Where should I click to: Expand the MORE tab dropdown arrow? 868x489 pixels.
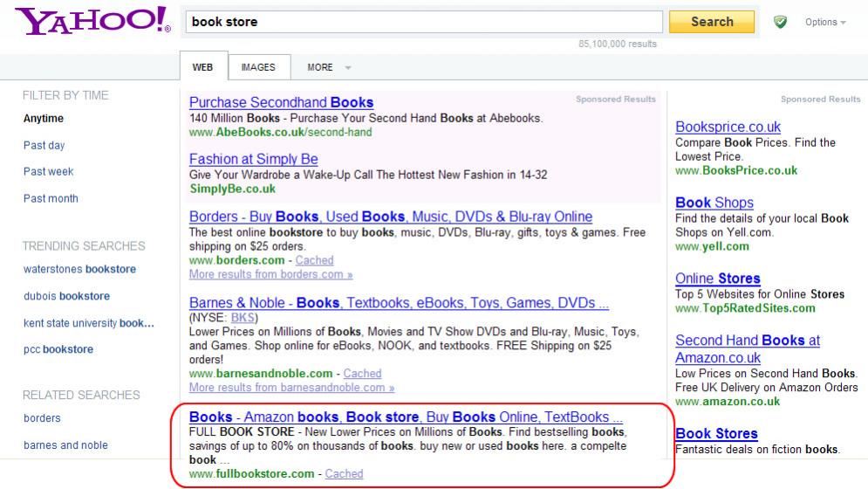click(348, 67)
